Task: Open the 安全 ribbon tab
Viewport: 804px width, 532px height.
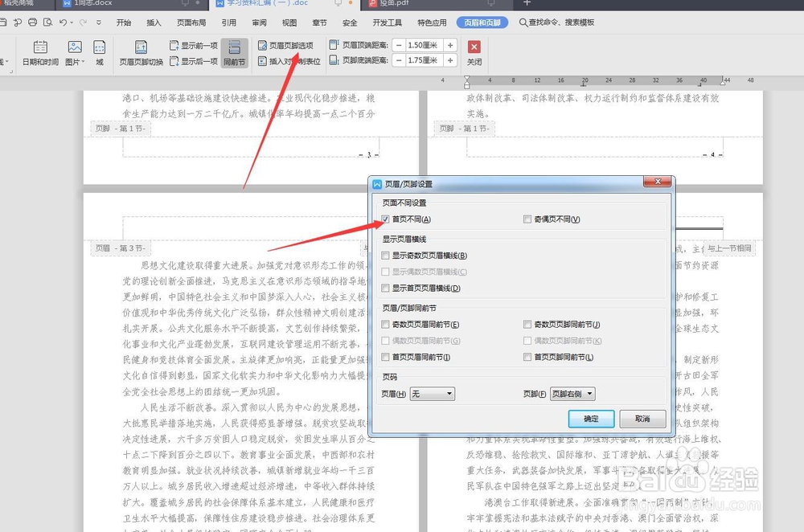Action: coord(350,23)
